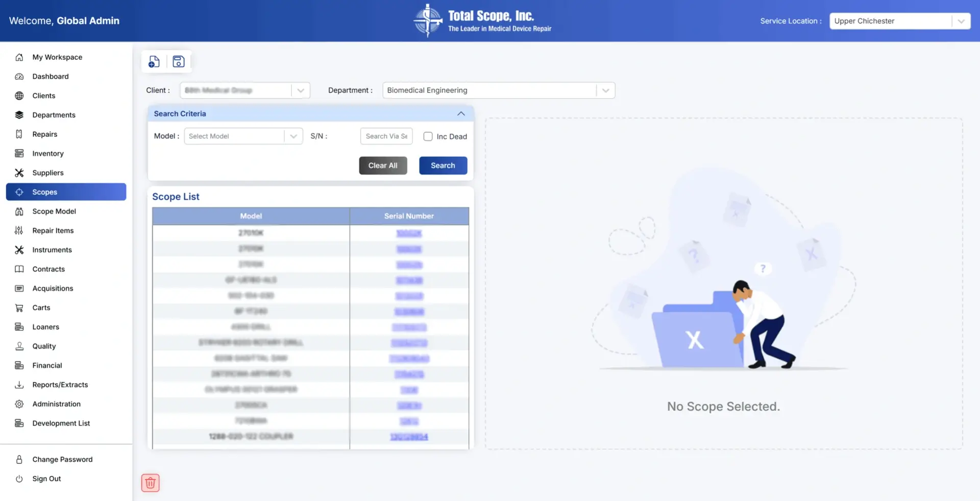Click the Clear All button
This screenshot has height=501, width=980.
[382, 165]
